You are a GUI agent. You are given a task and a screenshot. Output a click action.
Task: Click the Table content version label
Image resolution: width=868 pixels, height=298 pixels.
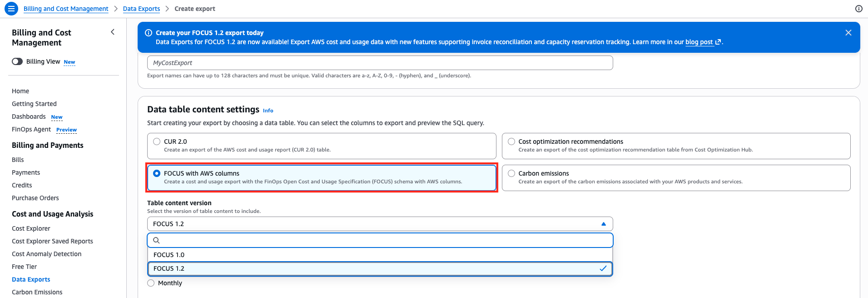coord(179,203)
